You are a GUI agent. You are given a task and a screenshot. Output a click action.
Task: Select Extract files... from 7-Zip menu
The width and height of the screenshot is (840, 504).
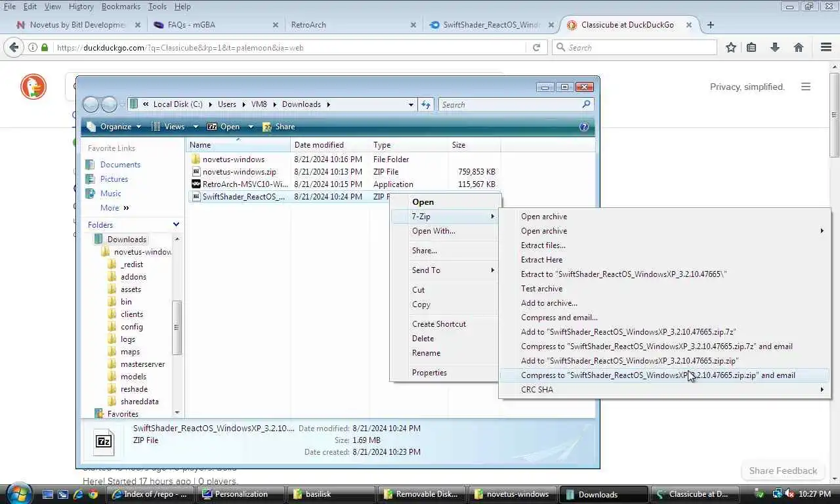tap(543, 245)
